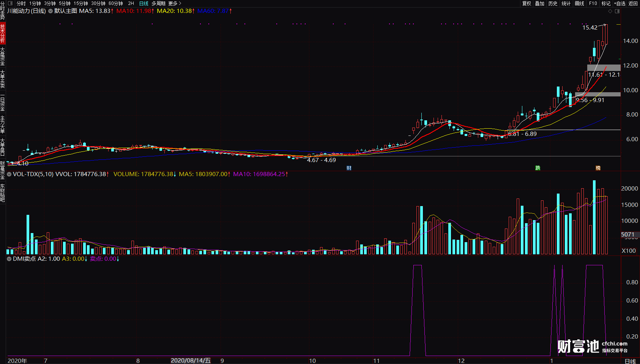Open 大盘资金 sidebar tab
Screen dimensions: 640x364
click(3, 56)
